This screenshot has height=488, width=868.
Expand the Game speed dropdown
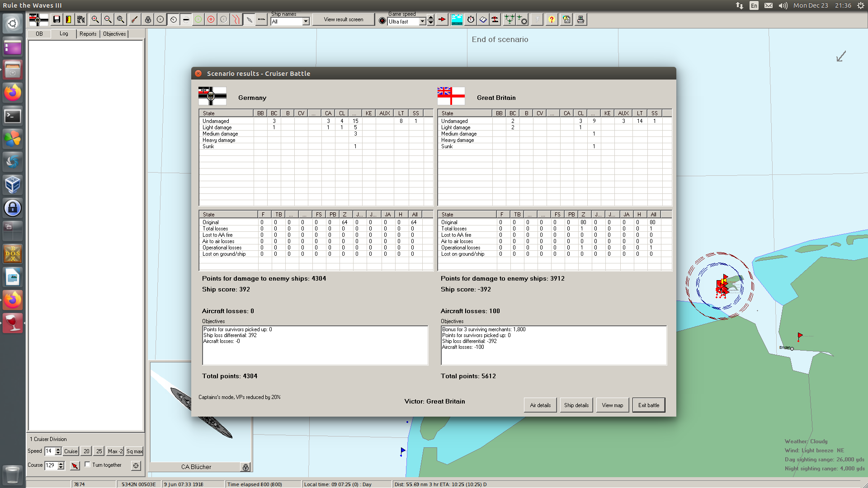(x=422, y=22)
